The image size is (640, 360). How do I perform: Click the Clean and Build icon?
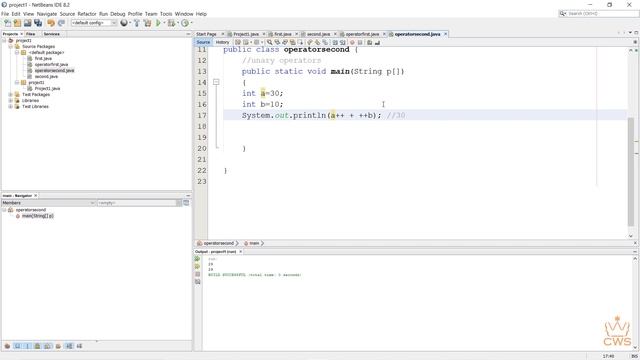click(x=147, y=23)
